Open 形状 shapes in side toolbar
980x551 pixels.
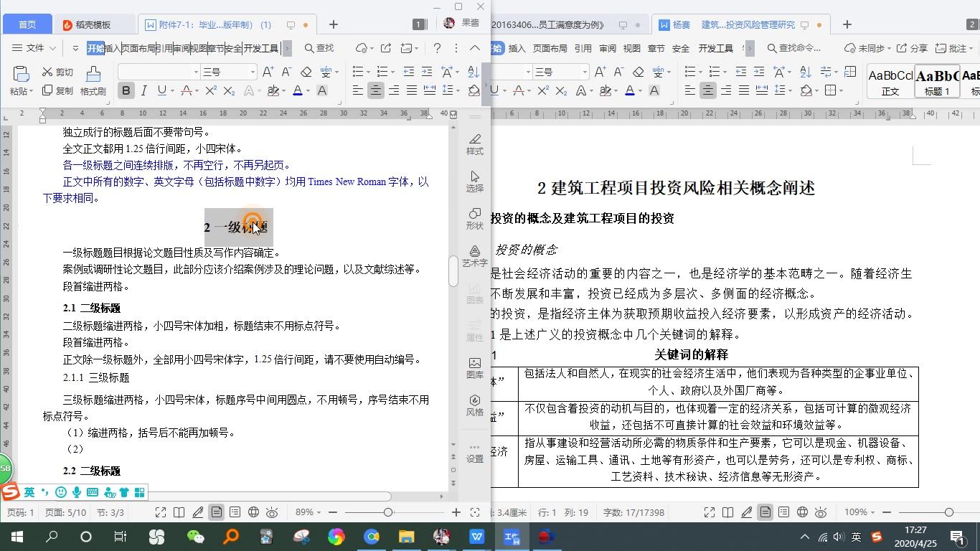[x=475, y=218]
